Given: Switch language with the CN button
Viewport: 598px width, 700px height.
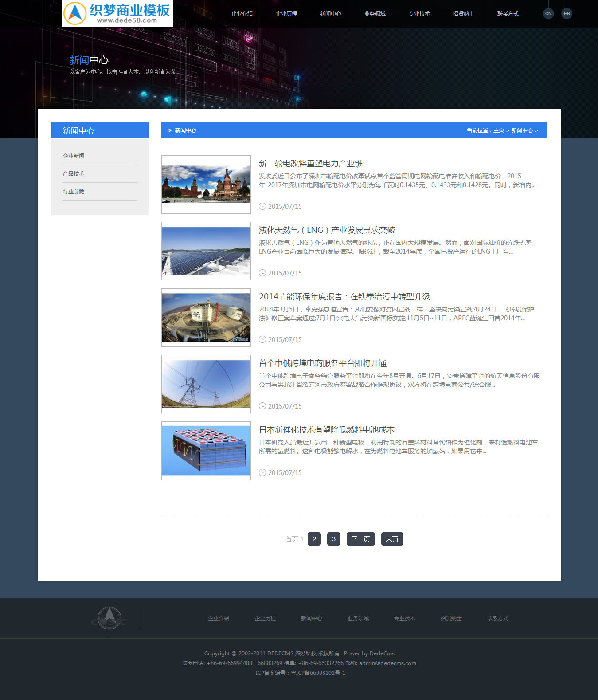Looking at the screenshot, I should point(548,13).
